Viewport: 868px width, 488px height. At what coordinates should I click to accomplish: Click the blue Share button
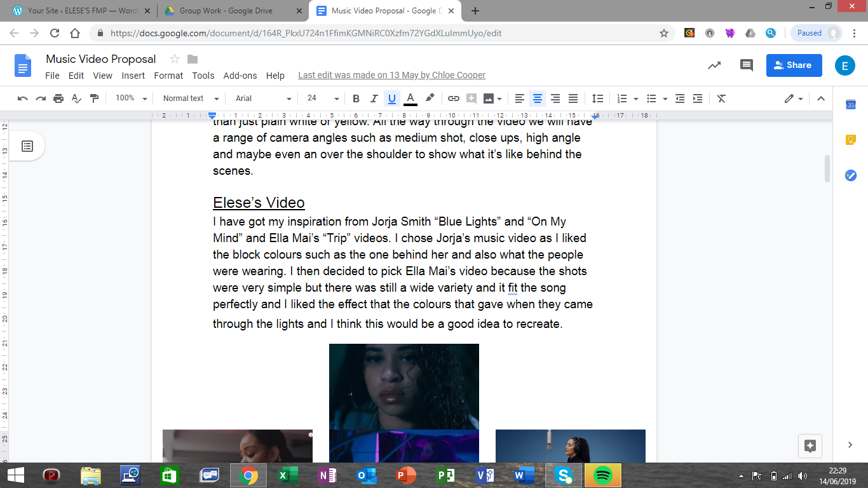click(x=794, y=65)
